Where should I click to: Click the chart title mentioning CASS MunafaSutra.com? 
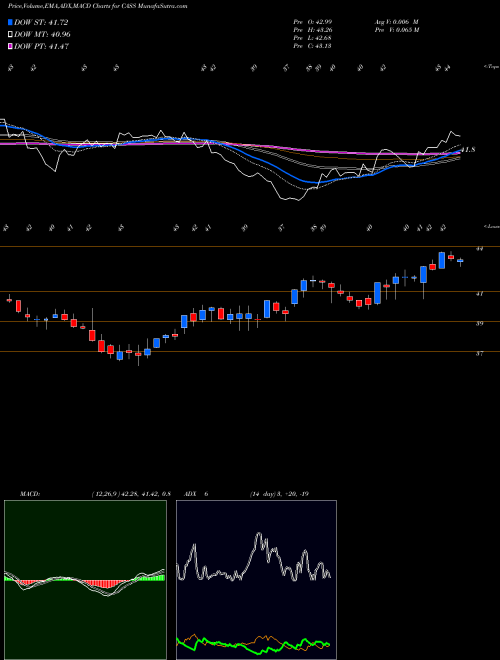[x=98, y=6]
